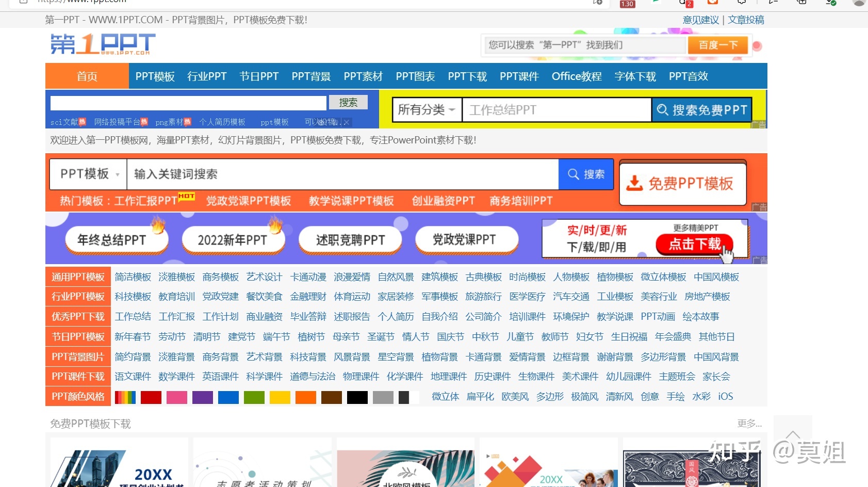Open 节日PPT navigation item
868x487 pixels.
259,76
